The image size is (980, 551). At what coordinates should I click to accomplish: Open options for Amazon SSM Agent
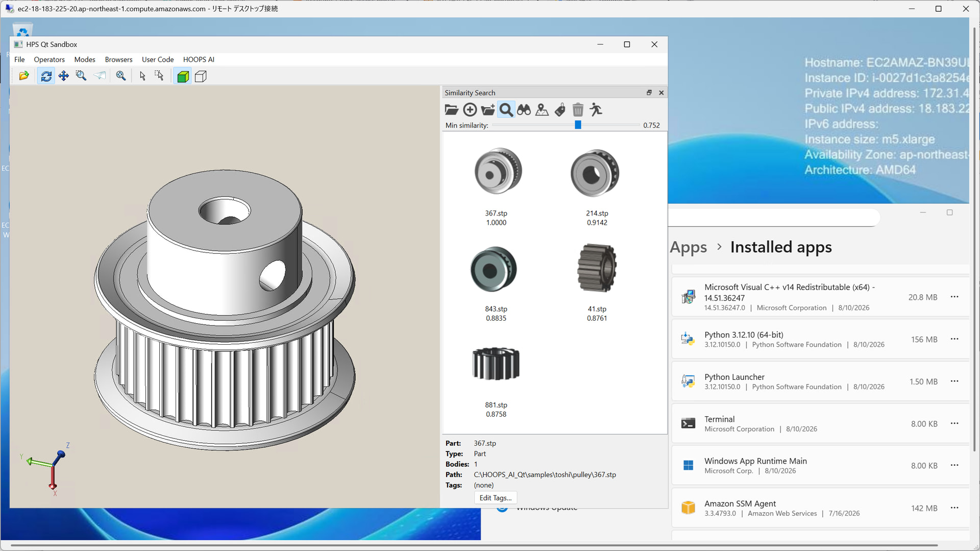pyautogui.click(x=954, y=508)
